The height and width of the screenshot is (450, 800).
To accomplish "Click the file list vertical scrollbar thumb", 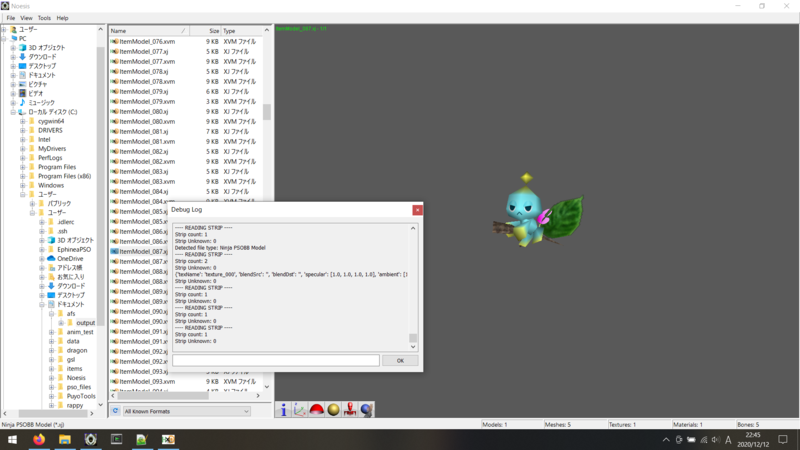I will (266, 112).
